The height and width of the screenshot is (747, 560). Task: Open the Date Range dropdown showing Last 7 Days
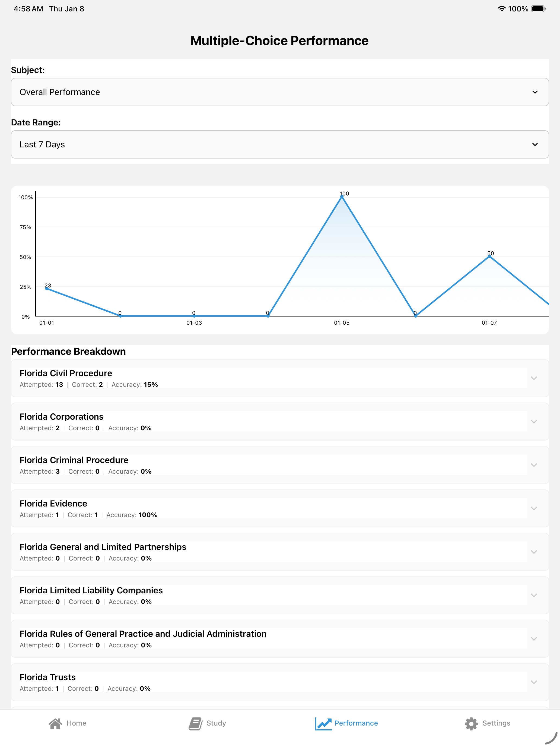280,144
